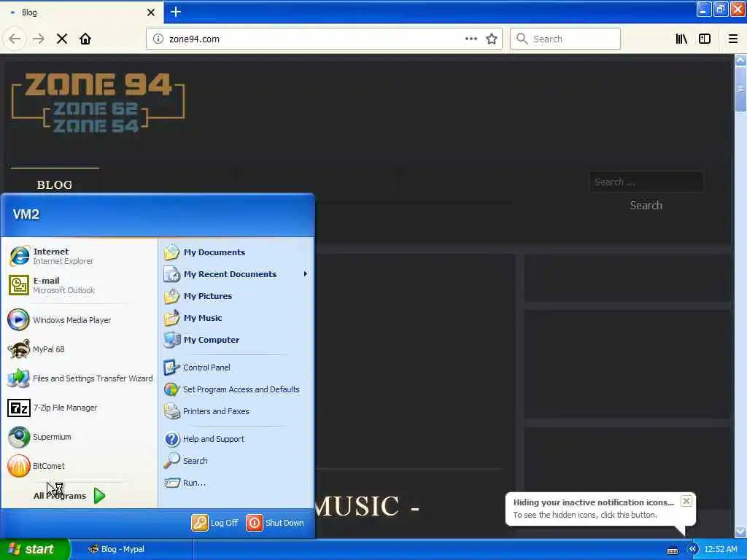This screenshot has height=560, width=747.
Task: Close the Blog tab
Action: [x=150, y=12]
